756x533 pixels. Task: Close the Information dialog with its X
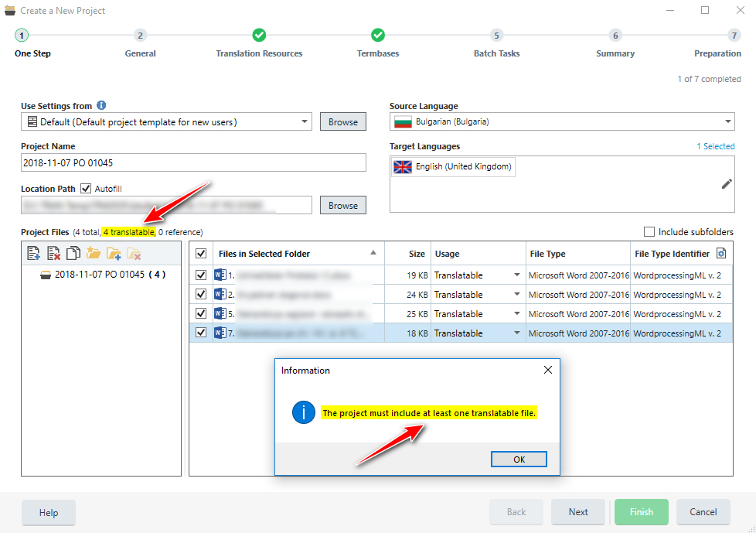click(x=548, y=370)
